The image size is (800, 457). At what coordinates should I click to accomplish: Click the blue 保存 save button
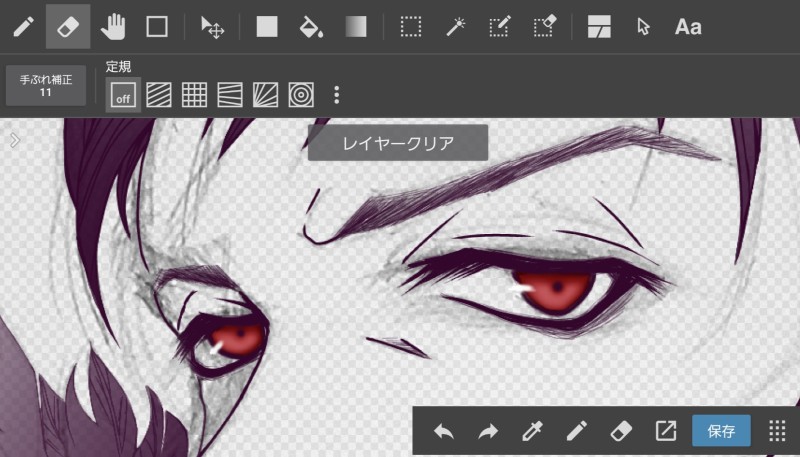click(721, 431)
